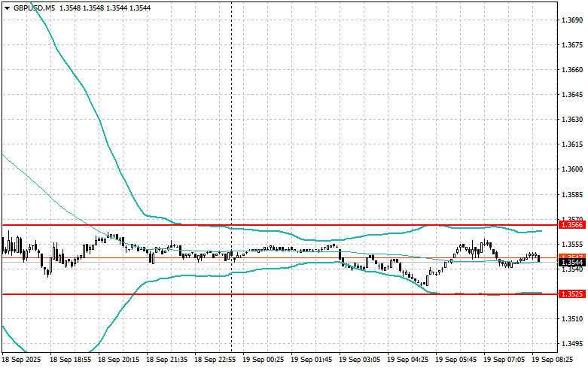Click the black 1.3544 current price tag on axis

tap(571, 262)
